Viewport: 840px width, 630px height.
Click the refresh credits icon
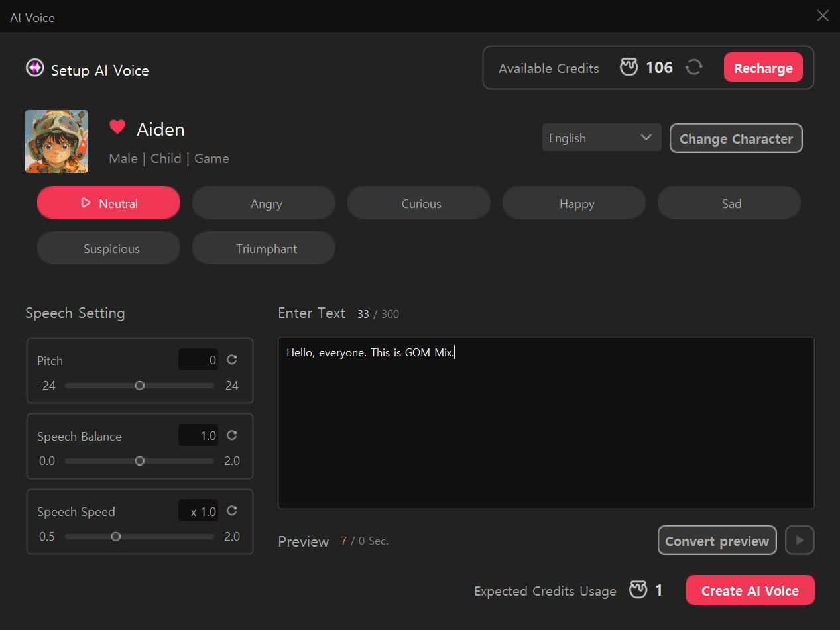coord(693,68)
